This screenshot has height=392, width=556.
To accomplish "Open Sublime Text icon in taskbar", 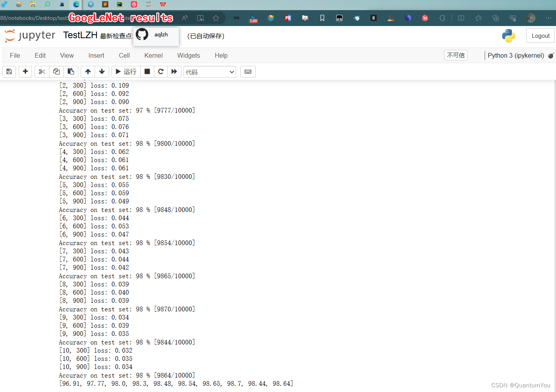I will (x=105, y=4).
